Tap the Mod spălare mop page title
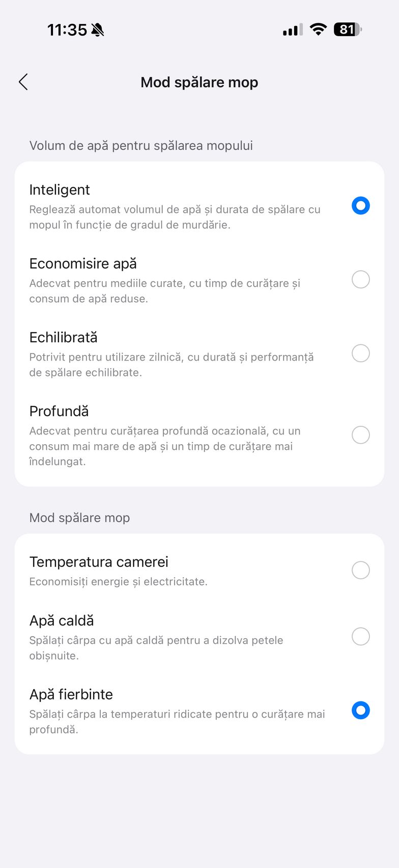Image resolution: width=399 pixels, height=868 pixels. click(x=199, y=83)
